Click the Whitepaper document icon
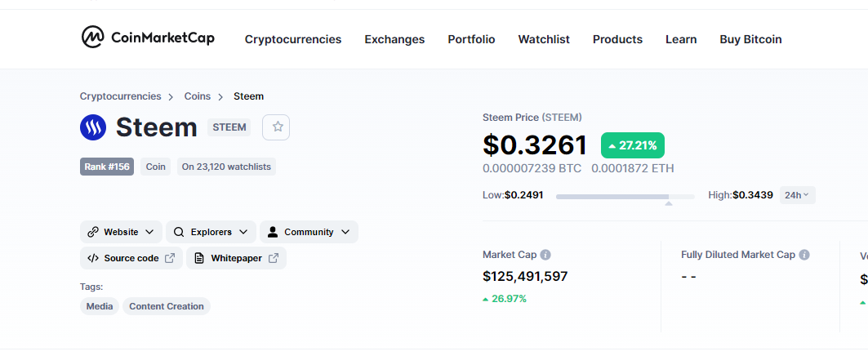 pos(199,258)
